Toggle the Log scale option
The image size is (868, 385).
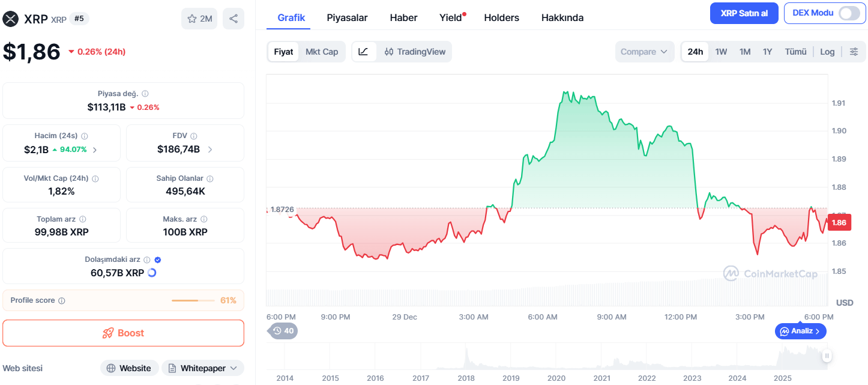coord(827,52)
